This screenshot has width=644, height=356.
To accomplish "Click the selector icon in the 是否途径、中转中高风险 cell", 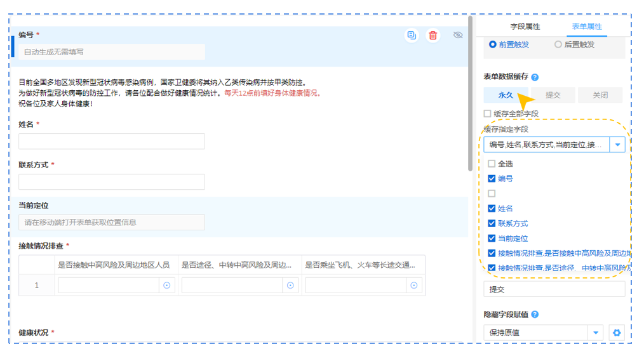I will pyautogui.click(x=290, y=286).
